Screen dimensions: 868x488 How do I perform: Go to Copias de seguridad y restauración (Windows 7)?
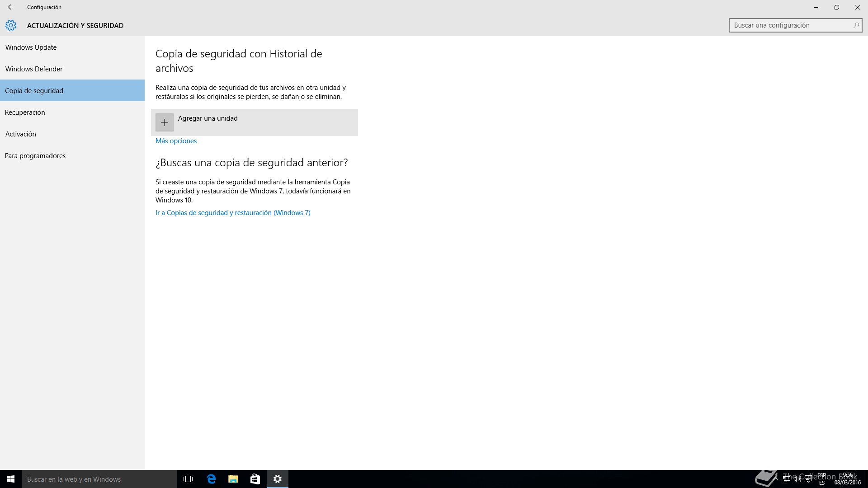click(x=233, y=213)
